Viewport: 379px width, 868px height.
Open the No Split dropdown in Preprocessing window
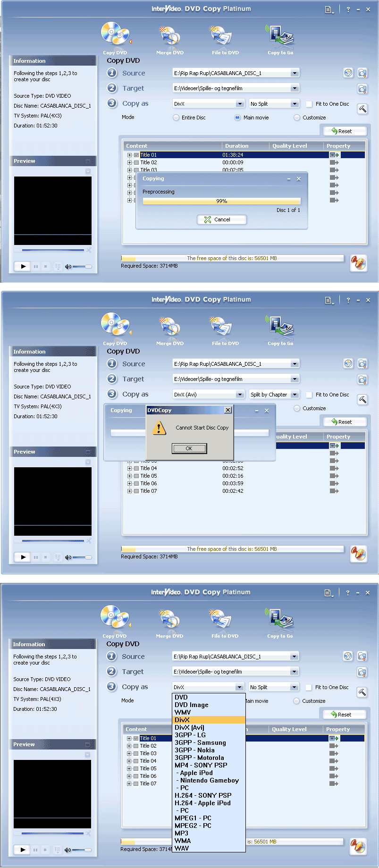(x=295, y=104)
